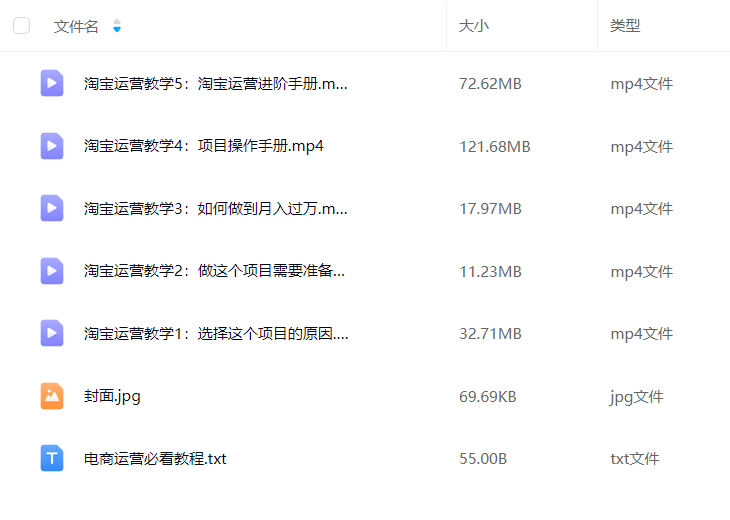Click video icon for 淘宝运营教学3 file

click(52, 208)
